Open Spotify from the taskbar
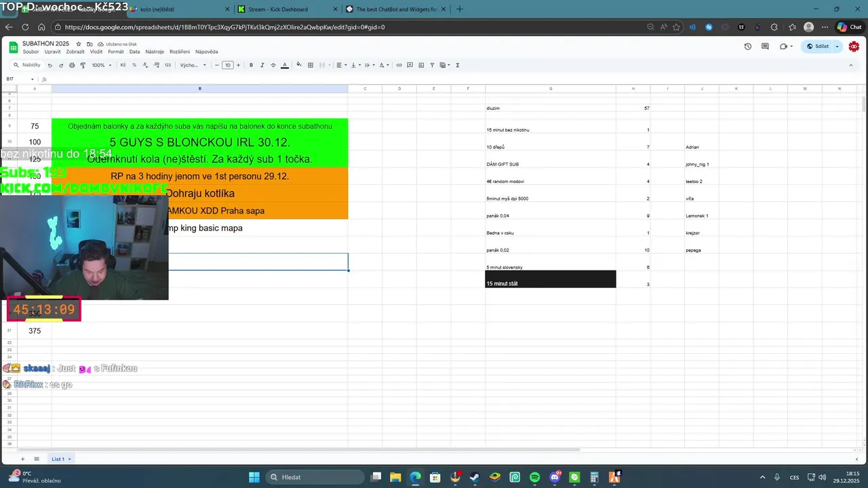This screenshot has width=868, height=488. coord(534,477)
